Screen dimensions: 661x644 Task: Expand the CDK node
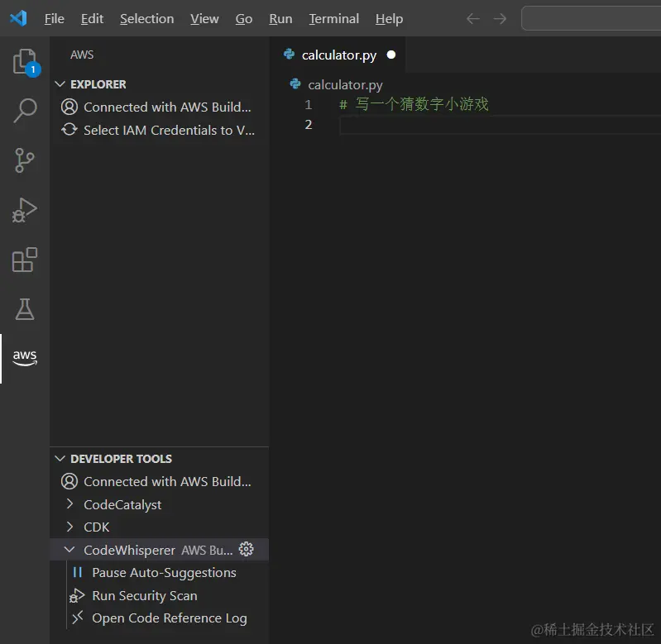pyautogui.click(x=70, y=527)
